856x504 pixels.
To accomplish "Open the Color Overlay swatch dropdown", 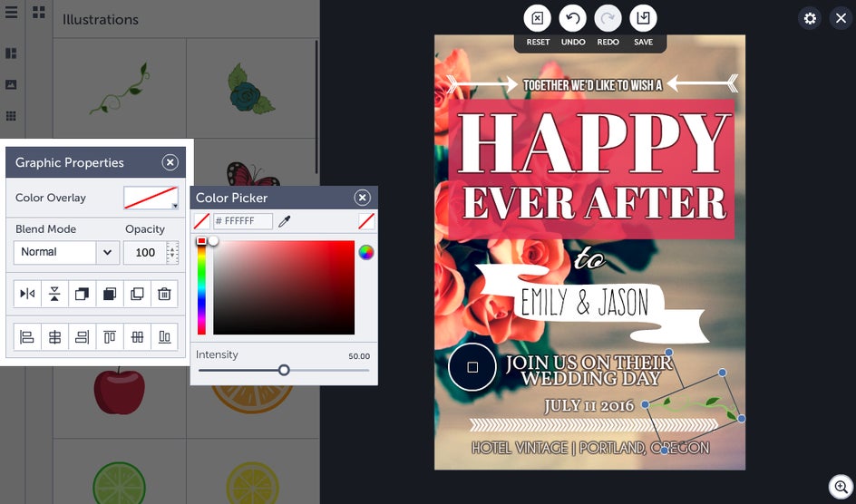I will coord(151,198).
